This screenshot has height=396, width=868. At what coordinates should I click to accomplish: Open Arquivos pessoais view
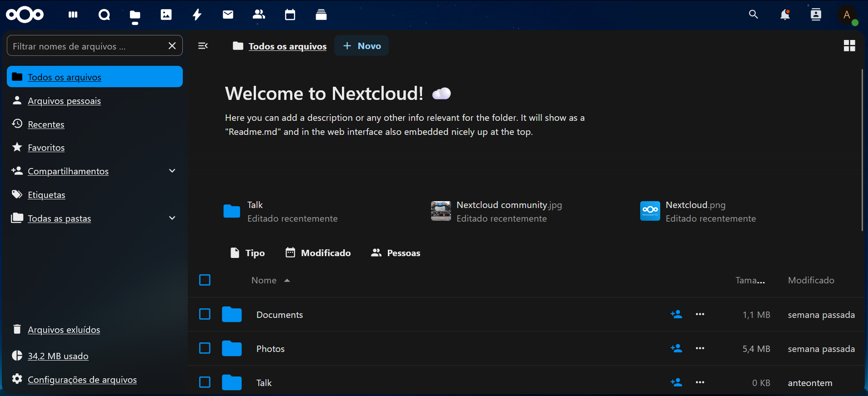(x=95, y=100)
